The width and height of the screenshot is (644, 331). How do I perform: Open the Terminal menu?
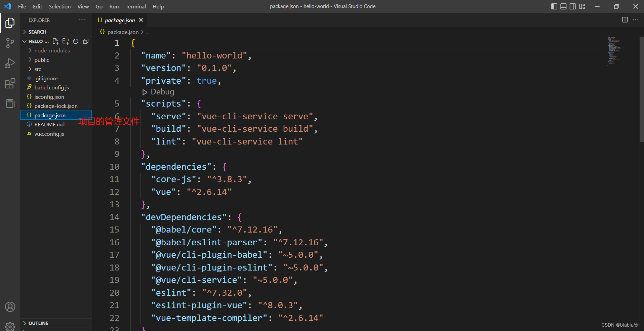click(135, 6)
